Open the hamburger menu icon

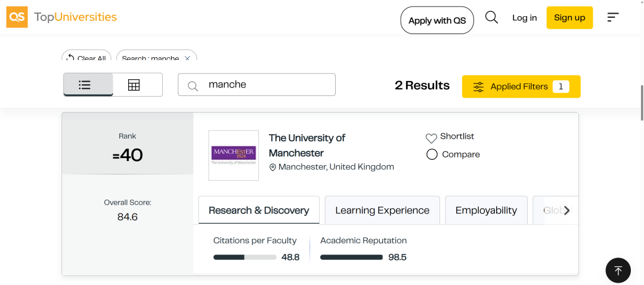click(x=613, y=17)
